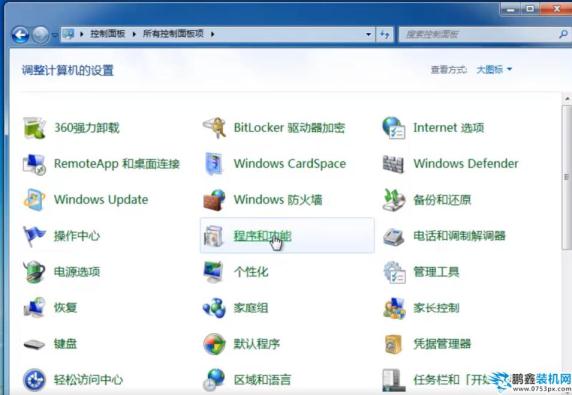Open the BitLocker 驱动器加密 key icon
This screenshot has width=572, height=395.
coord(214,128)
